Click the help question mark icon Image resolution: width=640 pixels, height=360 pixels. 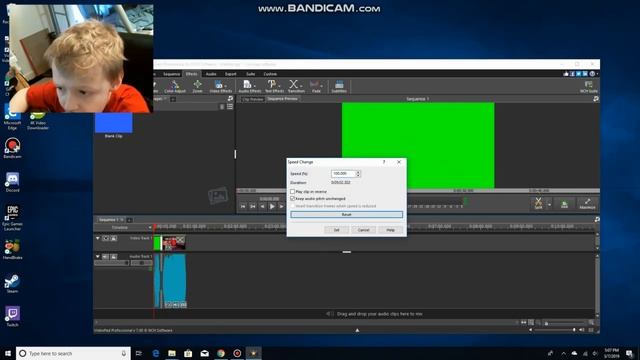click(x=592, y=74)
